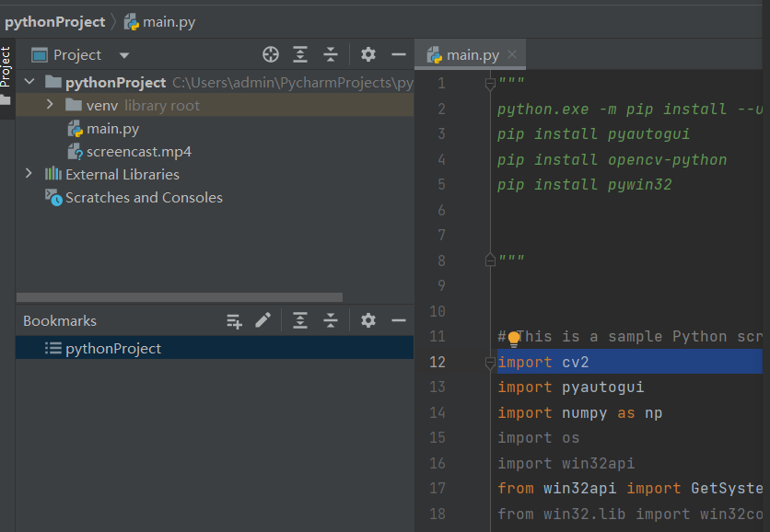Close the main.py editor tab
The image size is (770, 532).
click(512, 54)
